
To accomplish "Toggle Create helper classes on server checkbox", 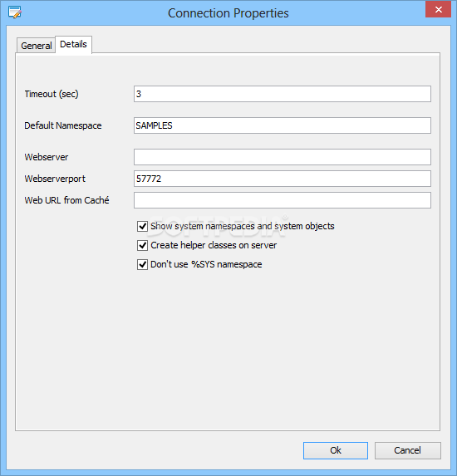I will coord(142,245).
